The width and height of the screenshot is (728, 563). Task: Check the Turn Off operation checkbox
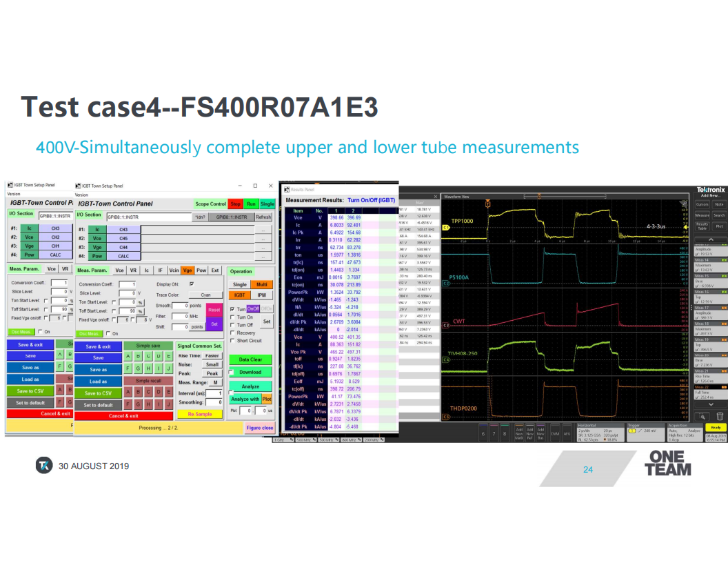[232, 325]
